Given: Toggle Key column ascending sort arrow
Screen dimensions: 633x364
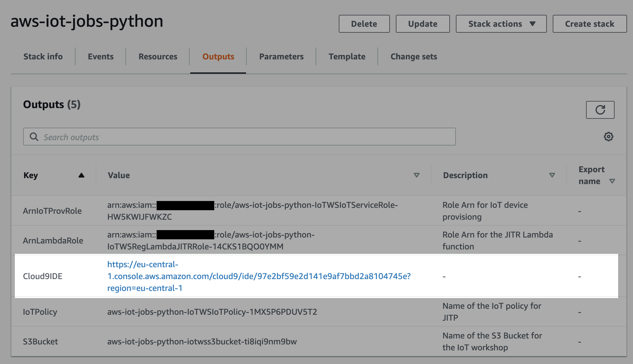Looking at the screenshot, I should tap(81, 175).
